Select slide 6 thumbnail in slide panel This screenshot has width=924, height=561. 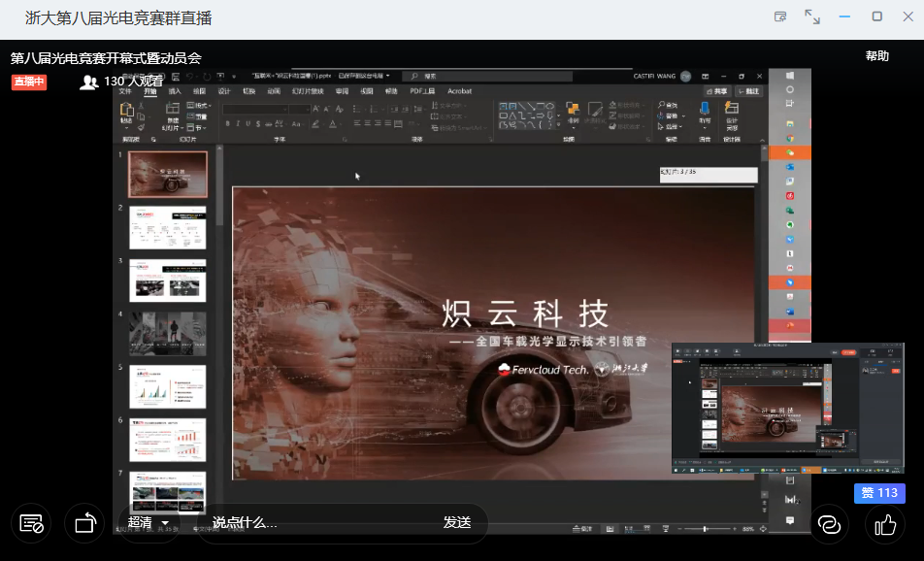[x=168, y=440]
